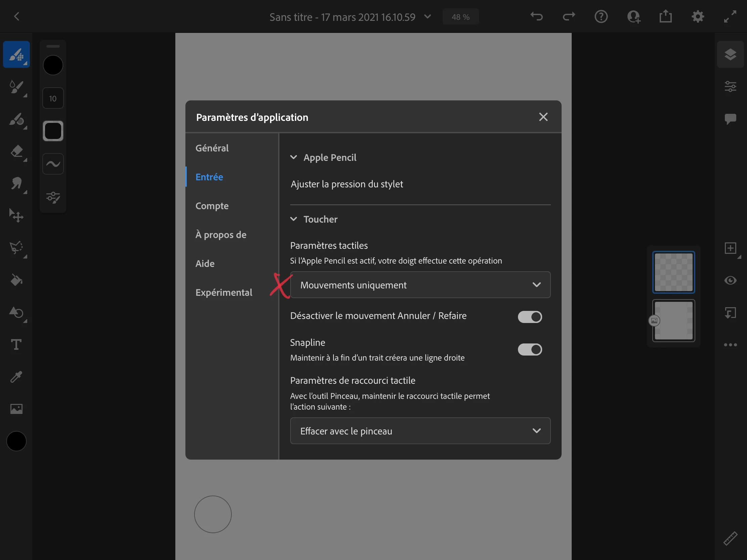The image size is (747, 560).
Task: Open the Expérimental settings tab
Action: (224, 292)
